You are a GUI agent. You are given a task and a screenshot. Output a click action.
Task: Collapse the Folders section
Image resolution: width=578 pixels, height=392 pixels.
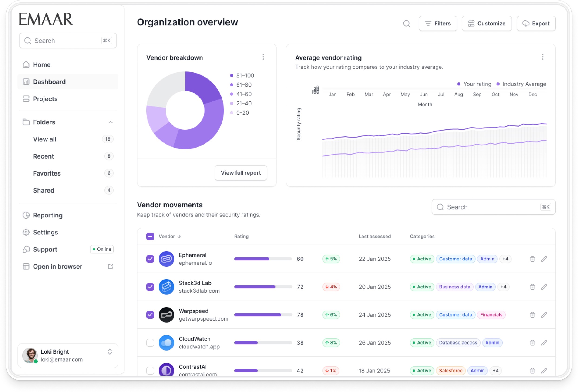click(x=111, y=122)
